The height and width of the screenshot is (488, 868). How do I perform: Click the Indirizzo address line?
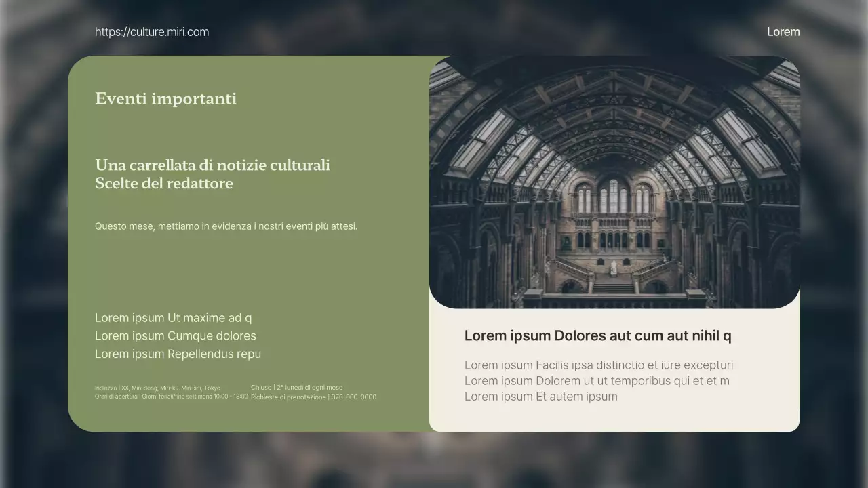pyautogui.click(x=157, y=388)
